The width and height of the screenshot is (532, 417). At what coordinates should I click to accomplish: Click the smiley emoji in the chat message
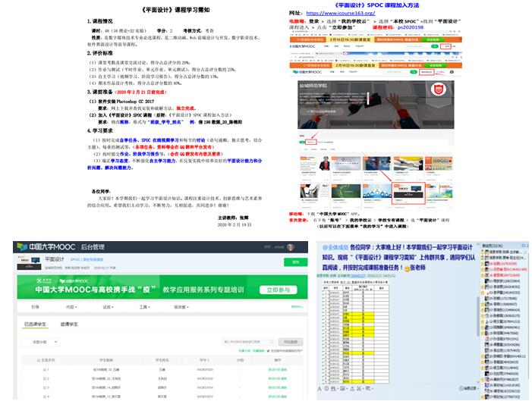click(406, 268)
